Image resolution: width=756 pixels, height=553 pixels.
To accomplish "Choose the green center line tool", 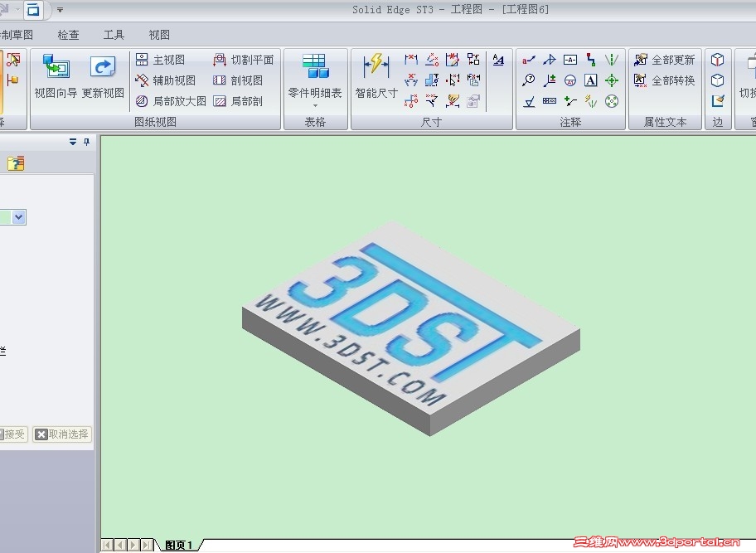I will click(612, 60).
